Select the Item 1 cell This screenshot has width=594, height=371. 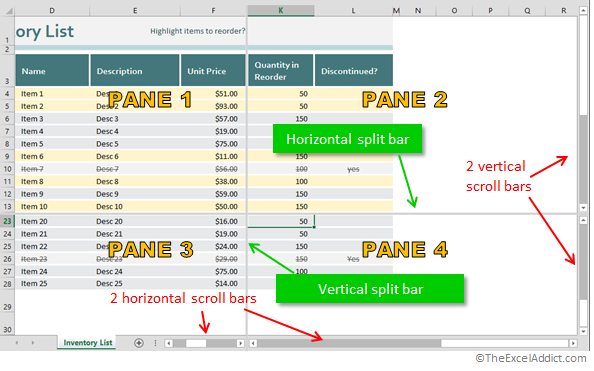52,94
